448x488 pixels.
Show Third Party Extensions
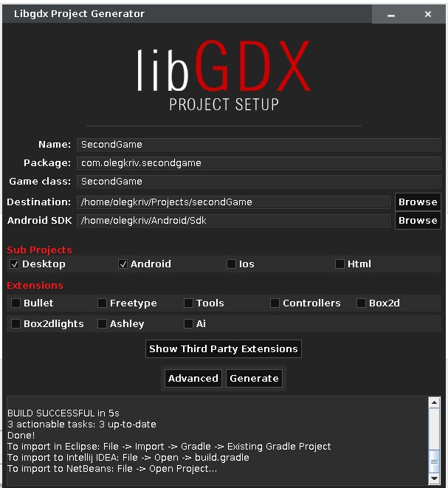pos(224,349)
